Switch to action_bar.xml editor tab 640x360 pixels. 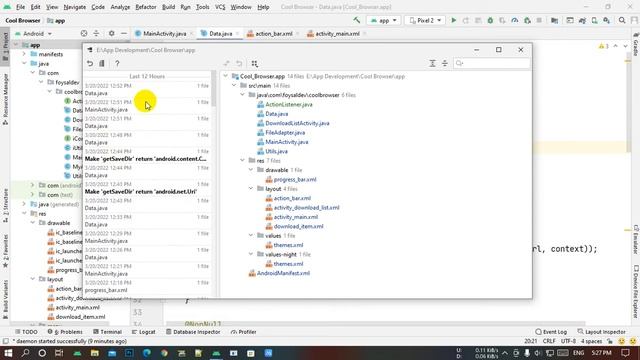pos(274,33)
